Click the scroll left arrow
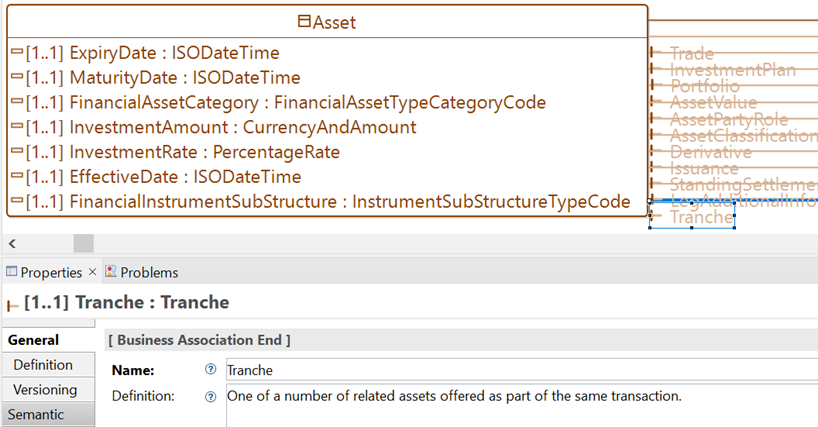The width and height of the screenshot is (818, 427). click(x=13, y=243)
